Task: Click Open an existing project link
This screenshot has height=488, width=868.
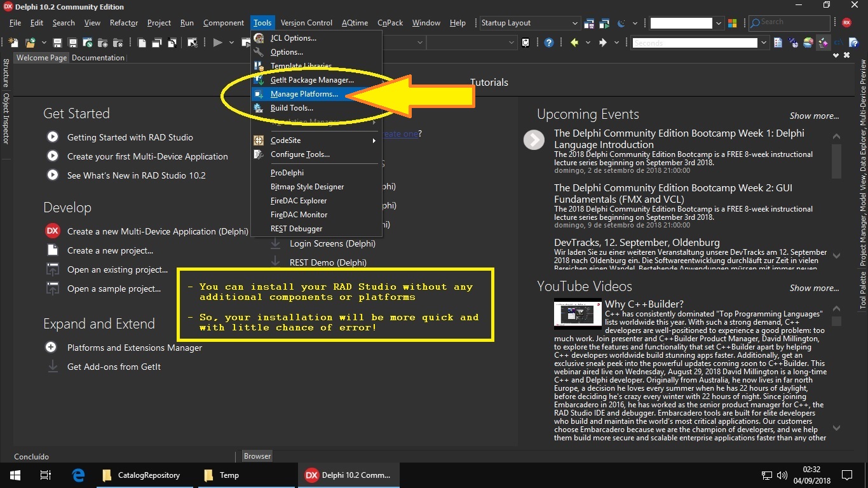Action: pyautogui.click(x=118, y=269)
